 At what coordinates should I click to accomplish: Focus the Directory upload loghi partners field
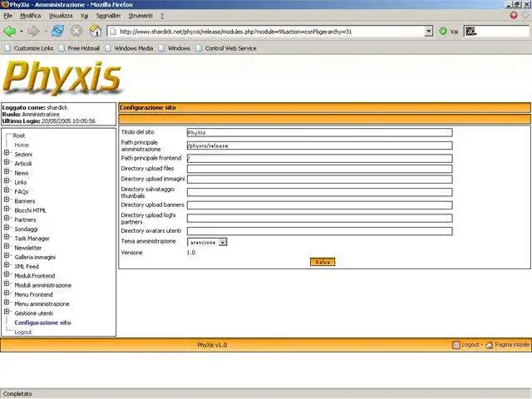point(319,218)
